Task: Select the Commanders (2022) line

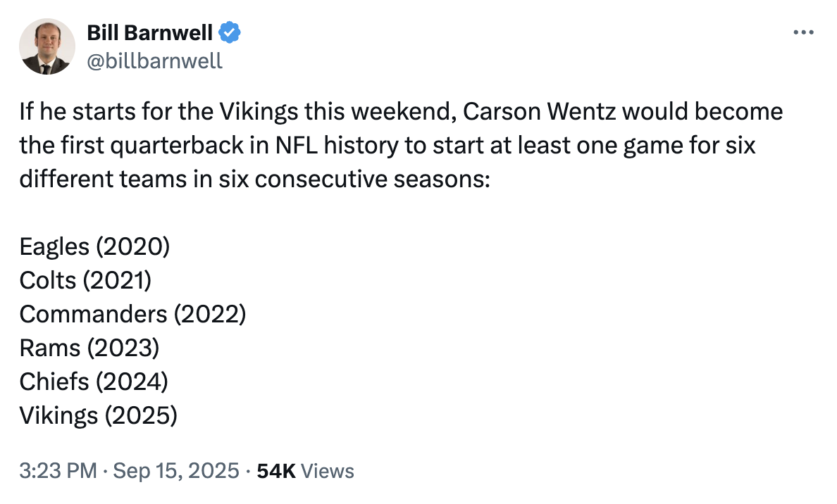Action: coord(133,314)
